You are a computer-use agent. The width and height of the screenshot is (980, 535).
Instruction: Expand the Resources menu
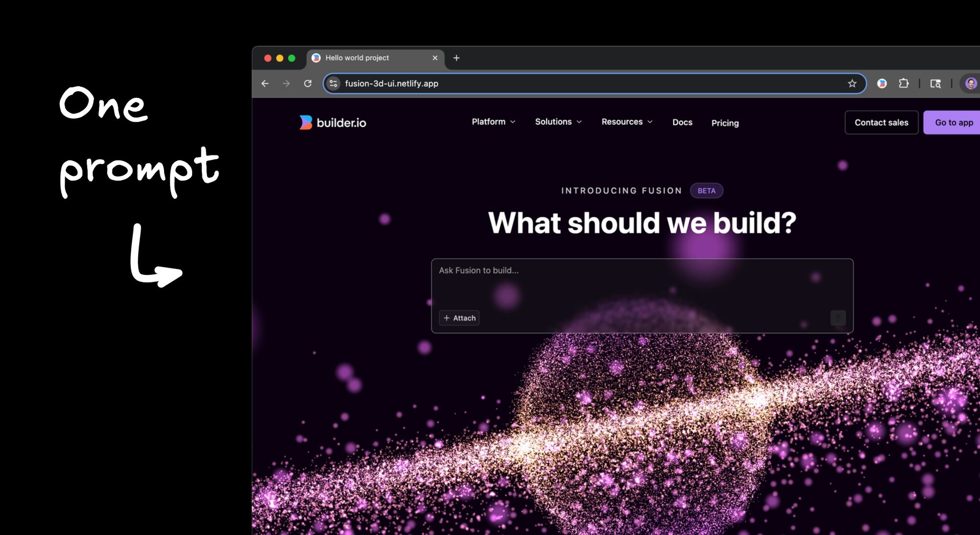tap(627, 122)
